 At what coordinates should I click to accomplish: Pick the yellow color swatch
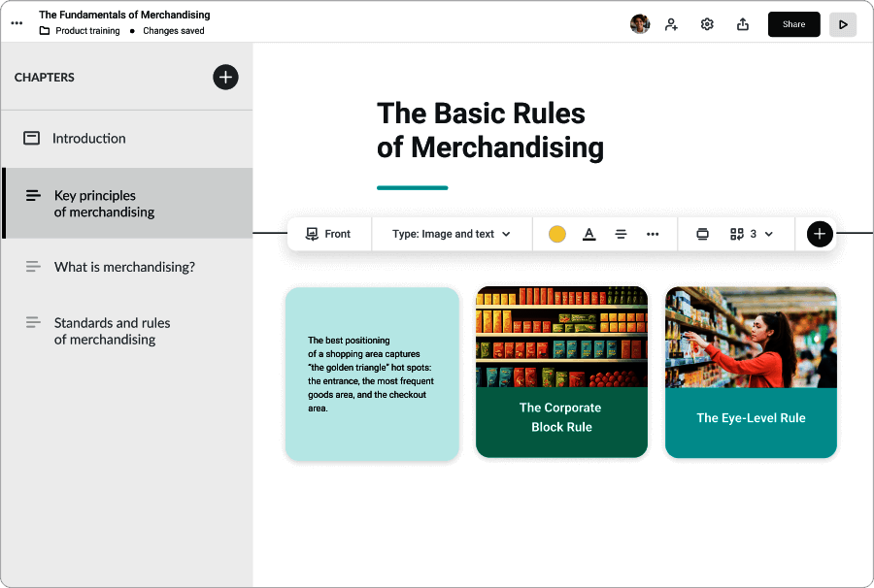557,234
